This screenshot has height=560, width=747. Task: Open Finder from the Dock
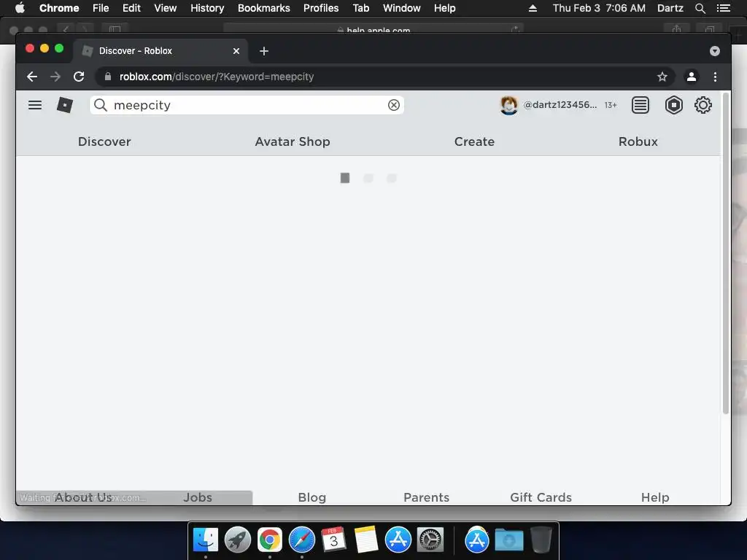point(205,540)
